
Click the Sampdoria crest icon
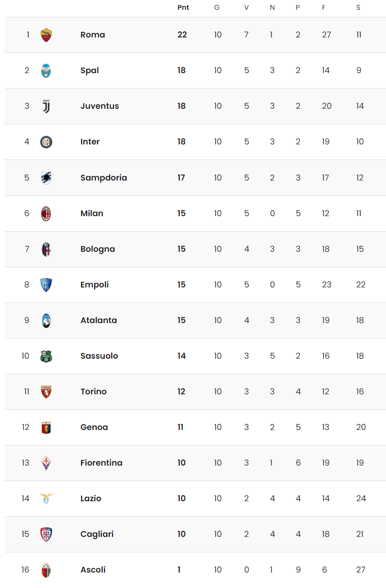[x=46, y=178]
